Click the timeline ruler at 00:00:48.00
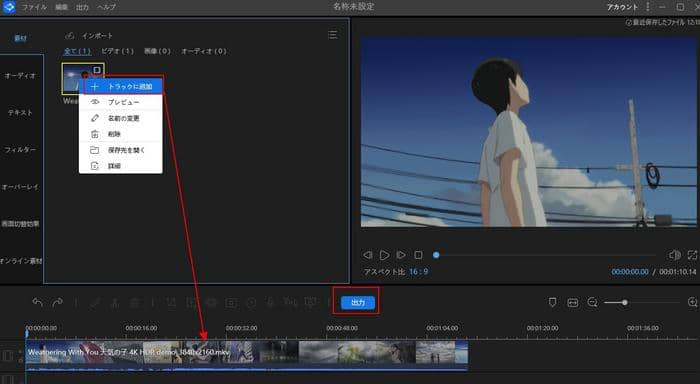The image size is (700, 384). pos(342,328)
